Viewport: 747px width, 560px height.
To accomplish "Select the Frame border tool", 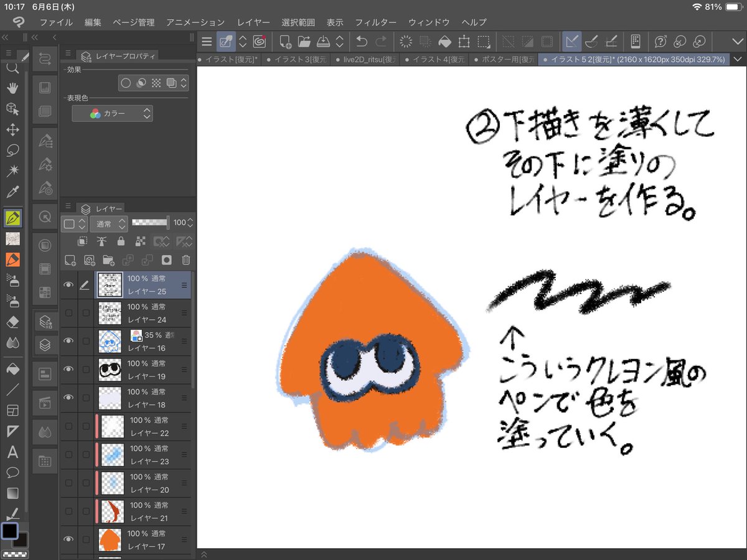I will tap(12, 411).
